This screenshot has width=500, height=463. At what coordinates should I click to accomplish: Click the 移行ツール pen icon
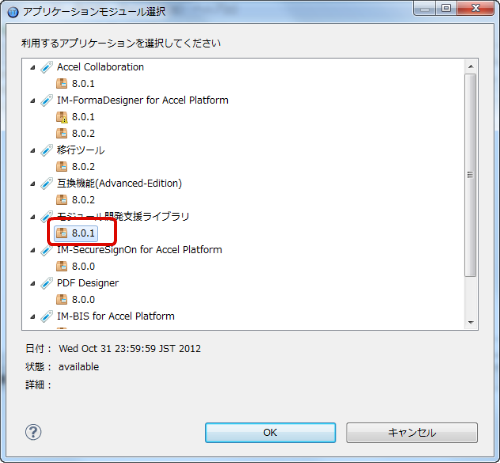click(x=46, y=150)
